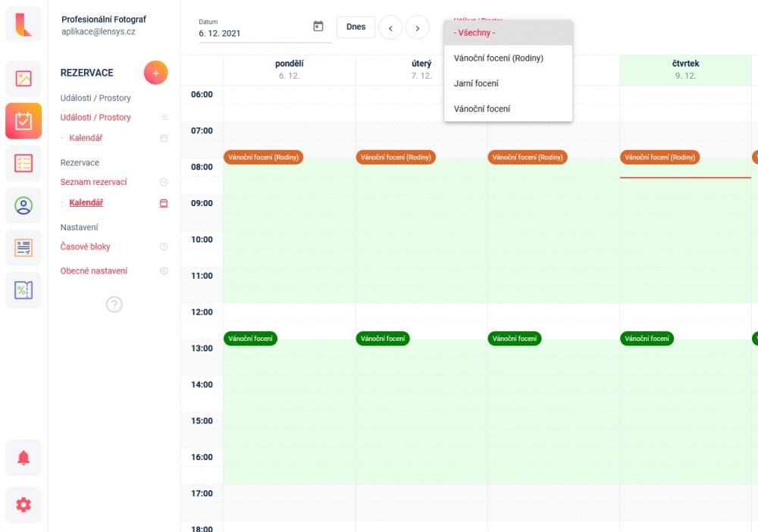Open the date picker calendar icon
Viewport: 758px width, 532px height.
tap(318, 26)
